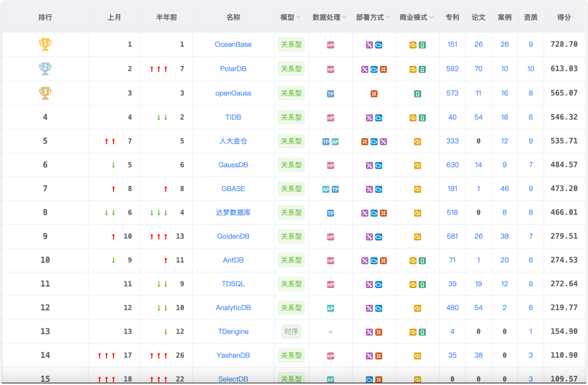588x385 pixels.
Task: Click the silver second-place trophy icon
Action: [x=45, y=69]
